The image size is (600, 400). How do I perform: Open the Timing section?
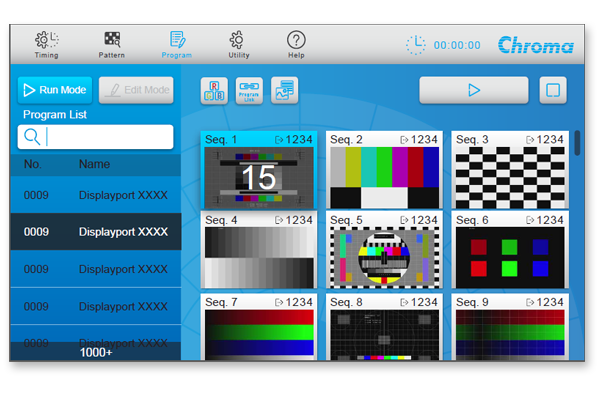(46, 45)
